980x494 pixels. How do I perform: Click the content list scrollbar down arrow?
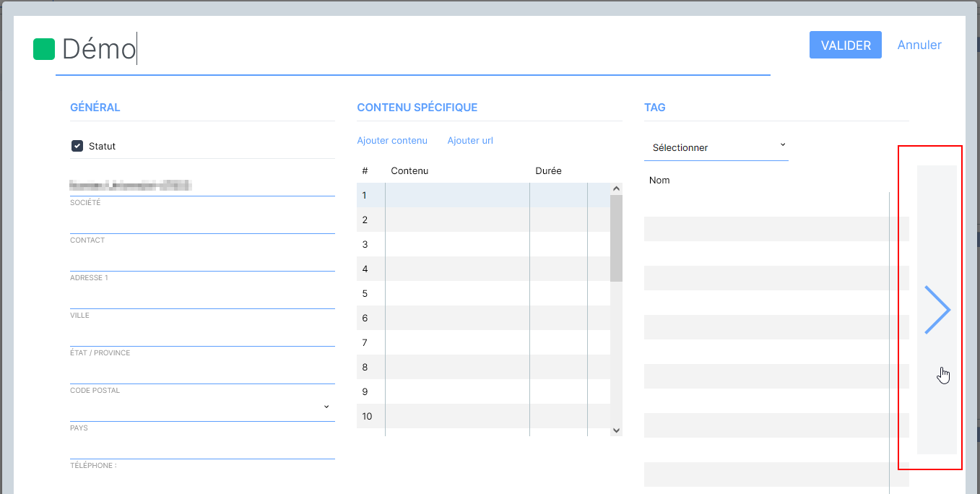pos(616,430)
